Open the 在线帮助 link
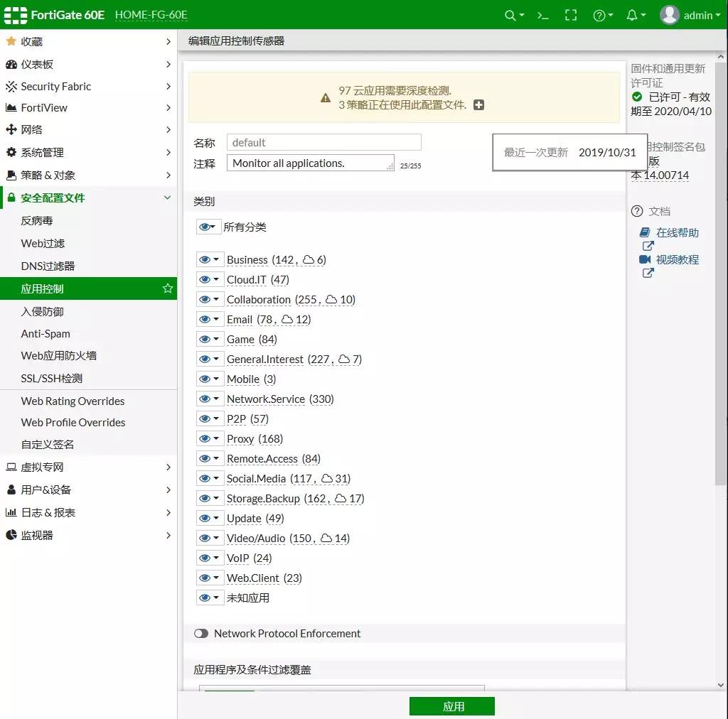This screenshot has height=719, width=728. tap(677, 232)
